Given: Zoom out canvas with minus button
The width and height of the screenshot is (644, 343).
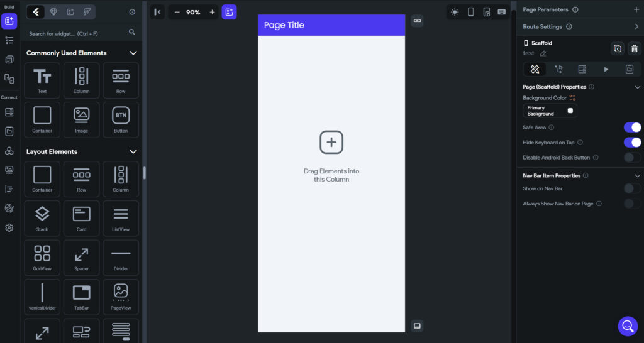Looking at the screenshot, I should (177, 13).
